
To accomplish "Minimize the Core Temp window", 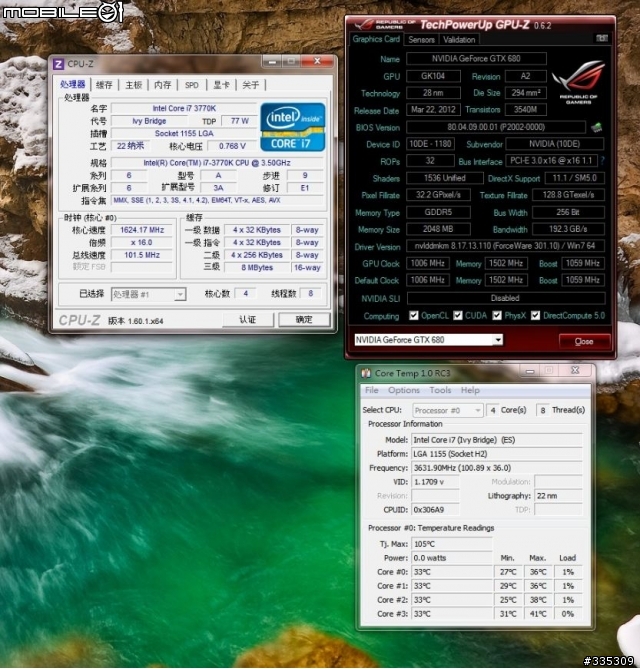I will pyautogui.click(x=530, y=372).
